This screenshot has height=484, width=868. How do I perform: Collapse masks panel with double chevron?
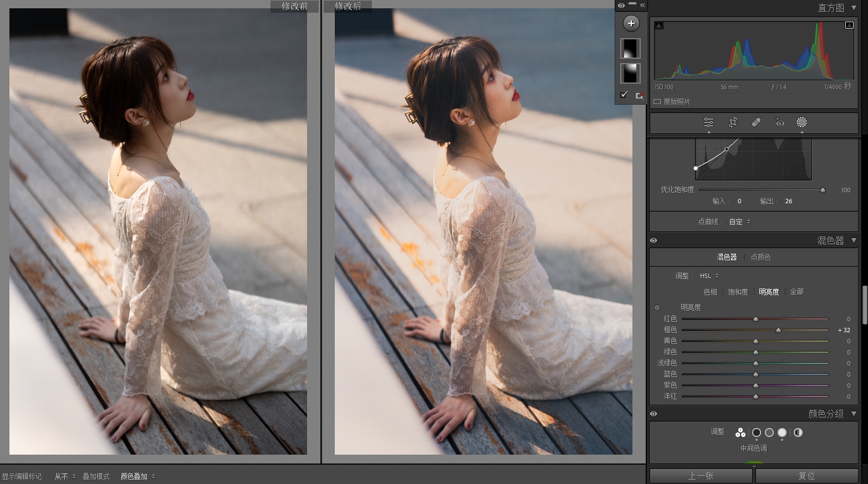tap(642, 6)
